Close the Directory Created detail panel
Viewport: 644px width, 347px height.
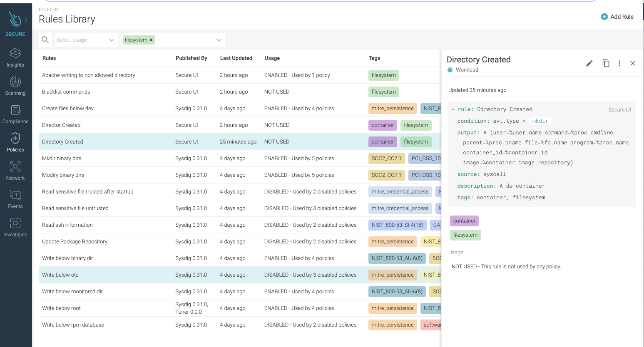[633, 63]
